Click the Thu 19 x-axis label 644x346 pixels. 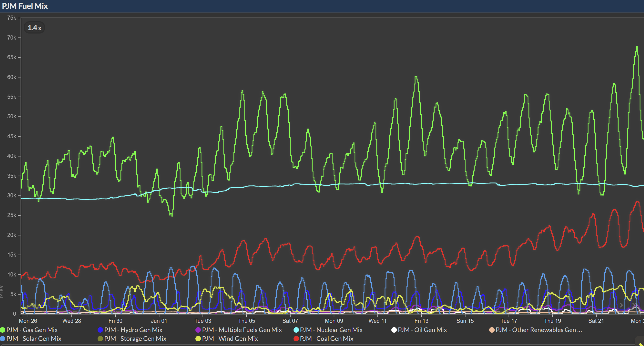pos(553,321)
